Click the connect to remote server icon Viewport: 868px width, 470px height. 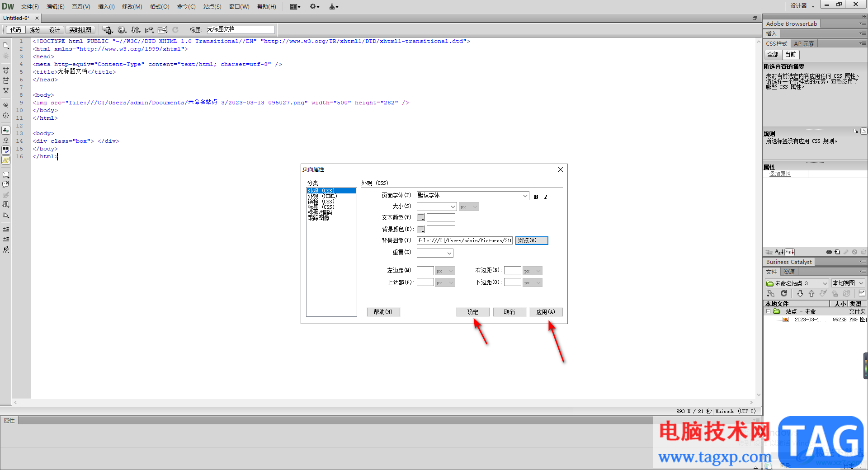pos(771,293)
